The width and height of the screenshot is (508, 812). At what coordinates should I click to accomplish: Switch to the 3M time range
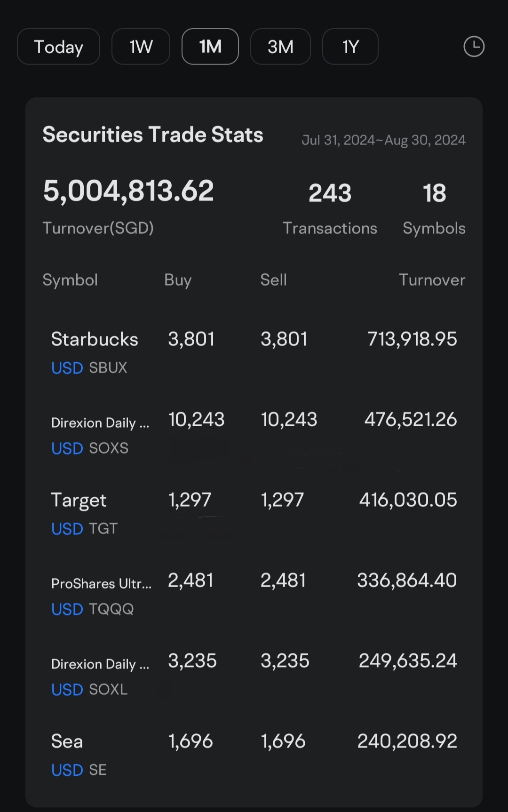pos(280,47)
